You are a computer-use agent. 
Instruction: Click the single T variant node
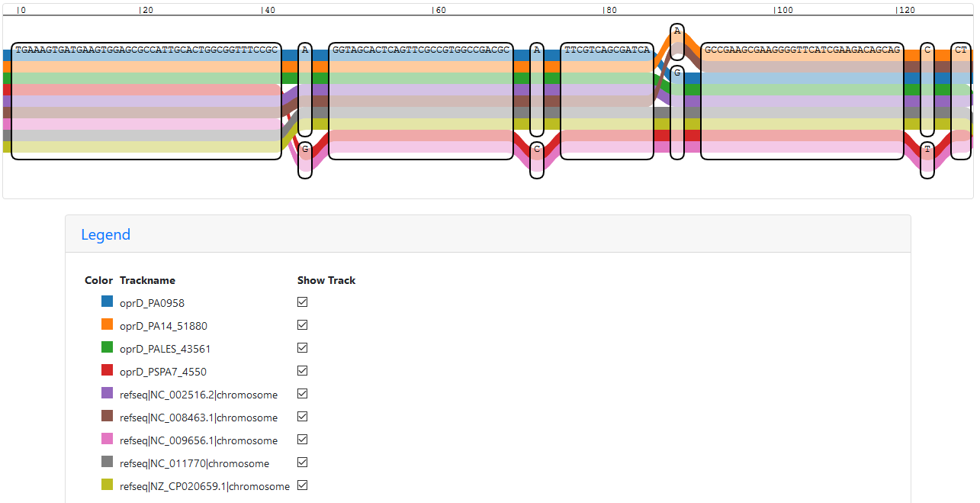[x=927, y=150]
